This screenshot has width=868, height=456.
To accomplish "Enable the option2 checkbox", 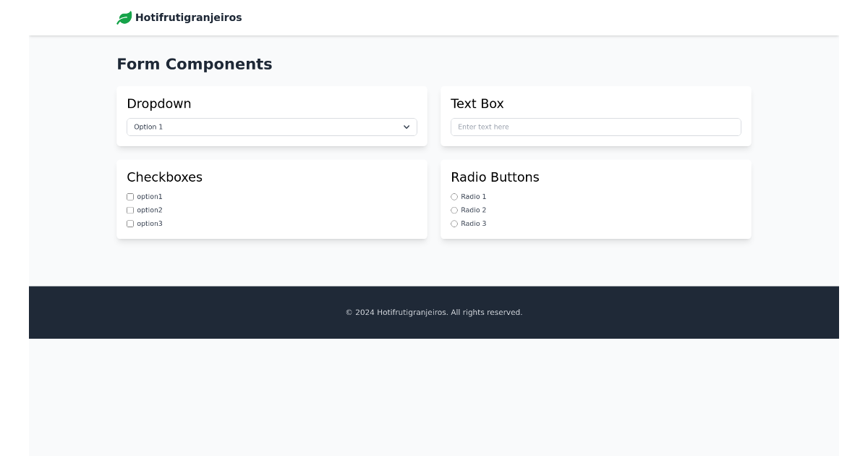I will [x=130, y=210].
